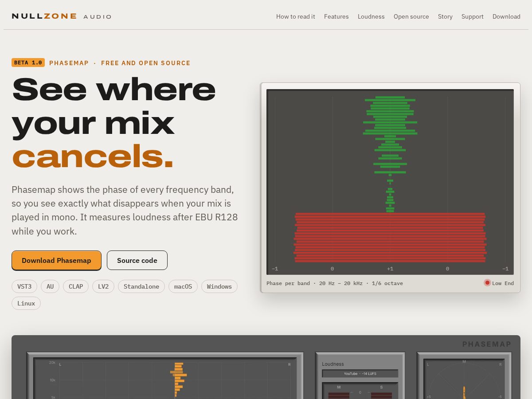Open the Source code button
This screenshot has height=399, width=532.
[137, 260]
